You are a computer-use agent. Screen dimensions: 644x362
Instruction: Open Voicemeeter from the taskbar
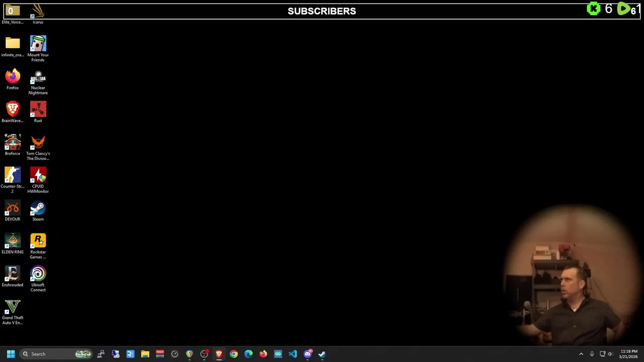coord(160,354)
